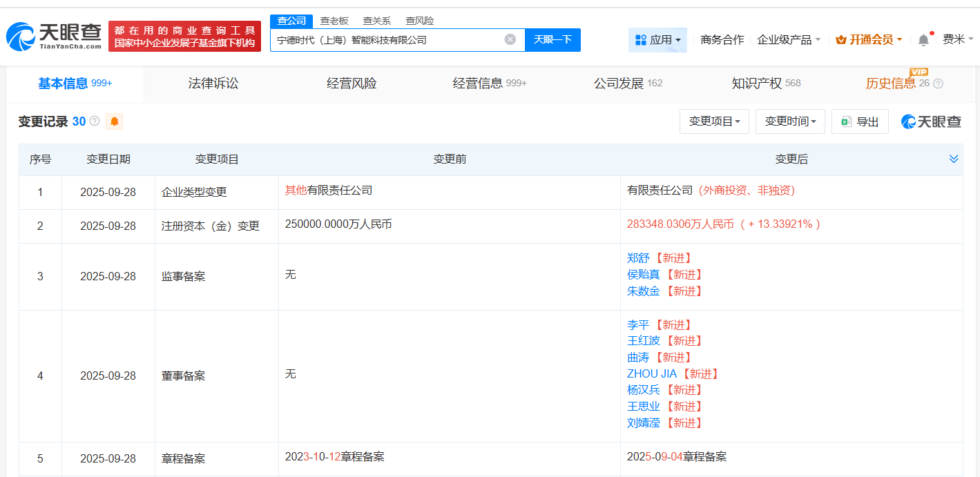Click the question mark beside 变更记录 30
Viewport: 980px width, 477px height.
point(93,121)
